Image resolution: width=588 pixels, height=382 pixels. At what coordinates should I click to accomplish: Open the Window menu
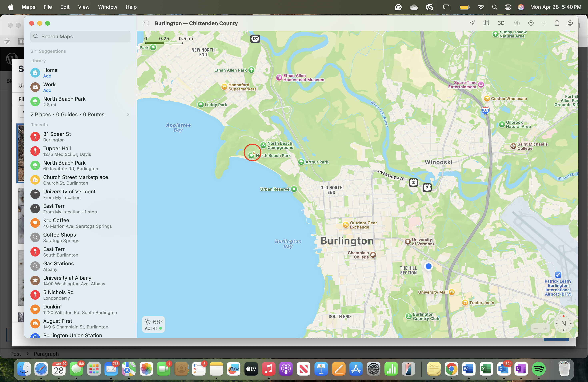click(107, 7)
